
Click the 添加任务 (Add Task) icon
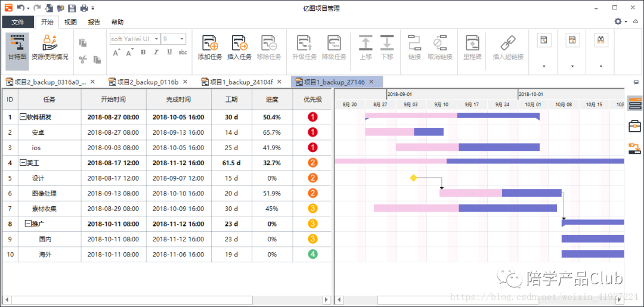pyautogui.click(x=209, y=43)
